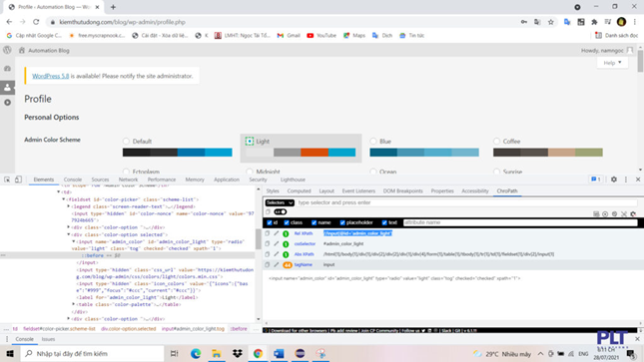Viewport: 644px width, 362px height.
Task: Select the Default color scheme radio
Action: click(126, 142)
